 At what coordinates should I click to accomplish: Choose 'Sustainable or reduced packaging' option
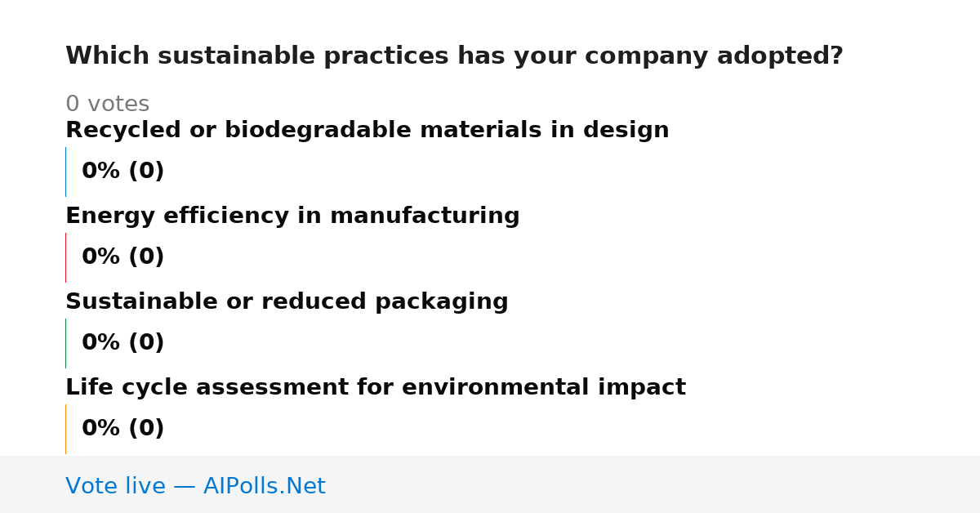tap(287, 302)
